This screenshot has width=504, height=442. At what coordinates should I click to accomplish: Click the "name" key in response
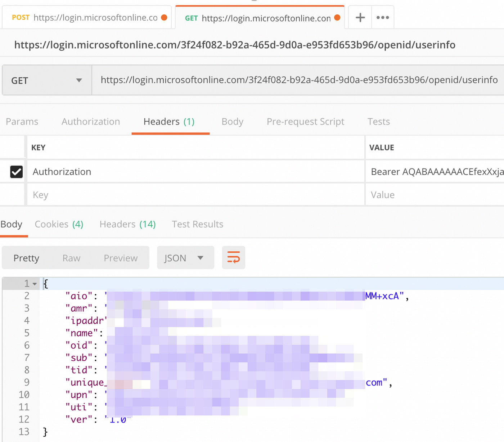click(82, 333)
